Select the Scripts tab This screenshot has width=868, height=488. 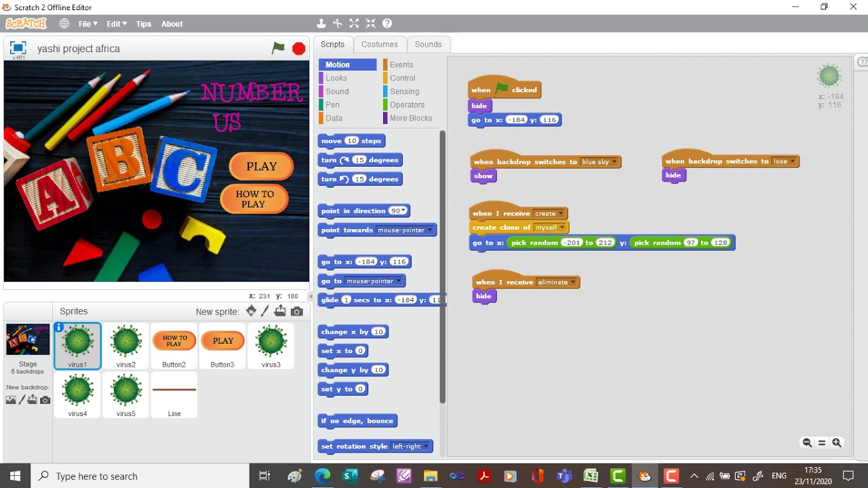(333, 44)
